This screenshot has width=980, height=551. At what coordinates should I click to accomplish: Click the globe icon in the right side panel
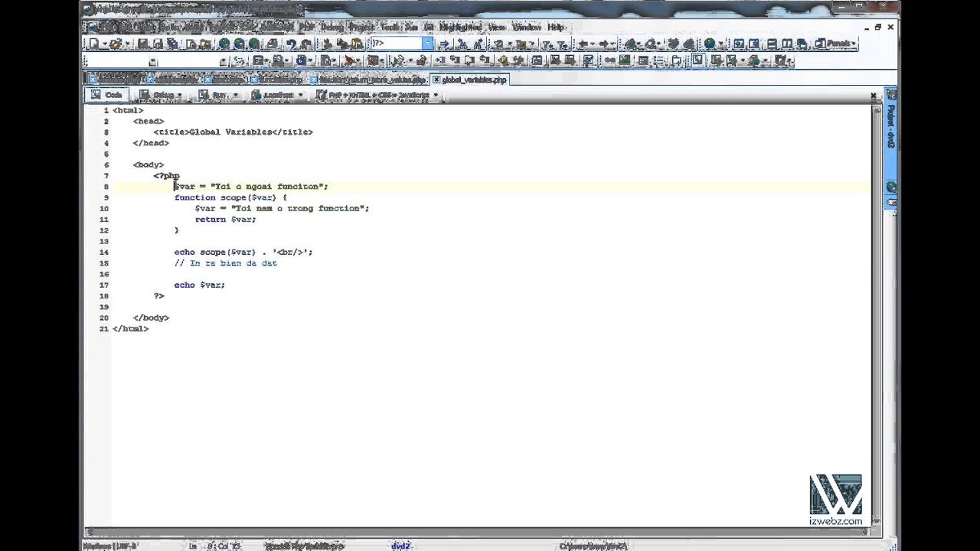[x=891, y=186]
